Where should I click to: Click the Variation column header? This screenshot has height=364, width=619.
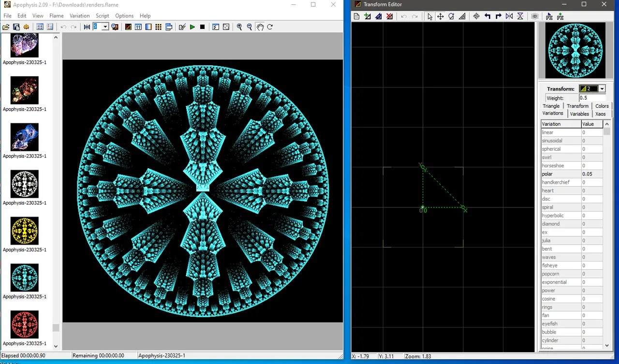[561, 124]
